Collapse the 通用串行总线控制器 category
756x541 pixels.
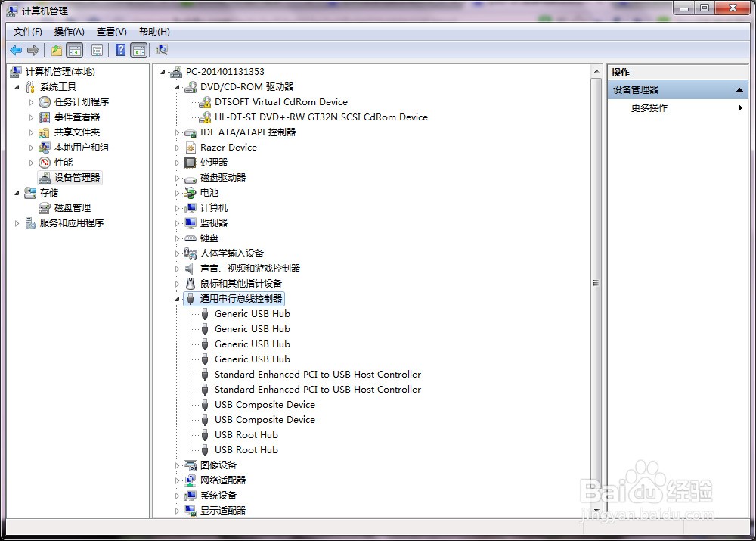pyautogui.click(x=178, y=299)
